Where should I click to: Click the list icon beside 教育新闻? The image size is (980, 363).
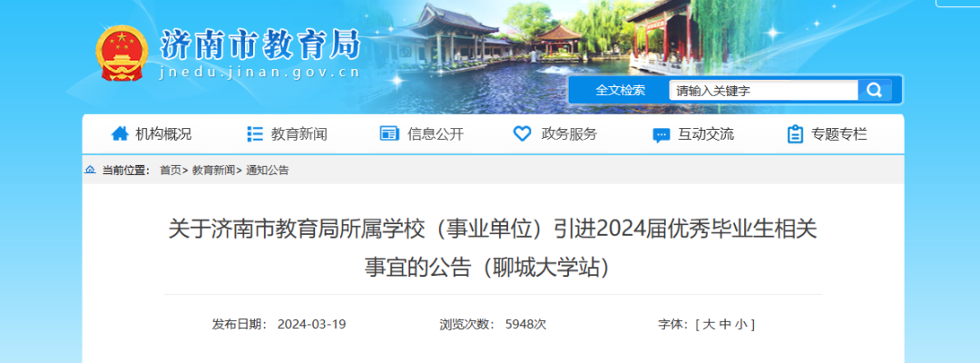(x=254, y=133)
